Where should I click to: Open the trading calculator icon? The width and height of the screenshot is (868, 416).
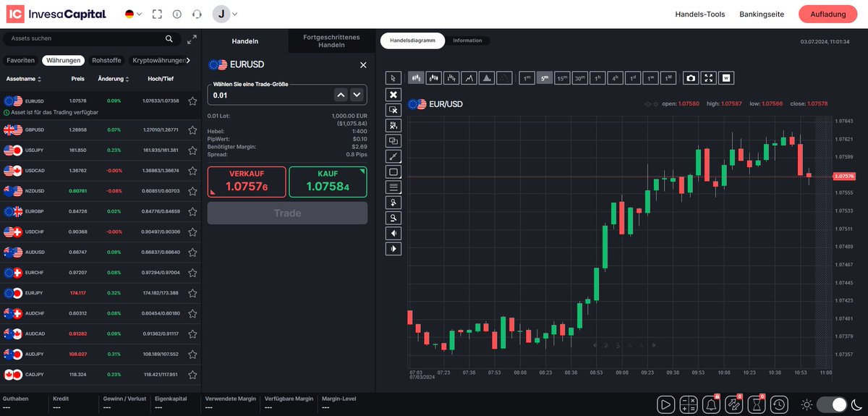pos(689,404)
